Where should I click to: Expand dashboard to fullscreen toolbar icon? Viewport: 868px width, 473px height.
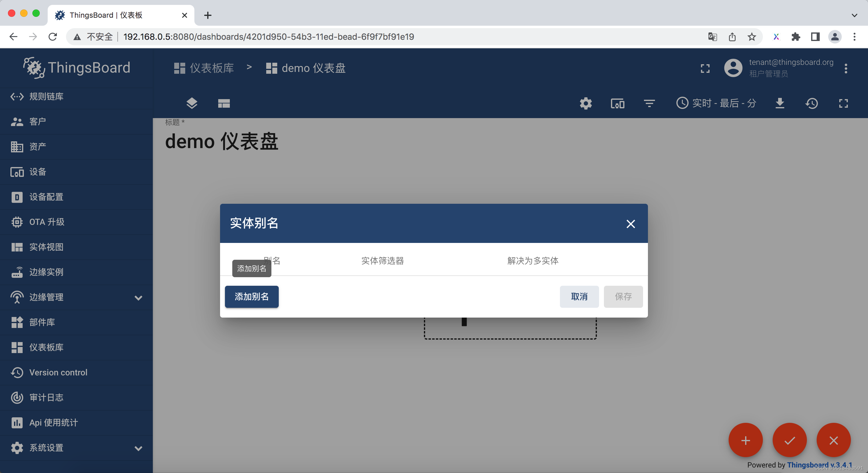[844, 103]
